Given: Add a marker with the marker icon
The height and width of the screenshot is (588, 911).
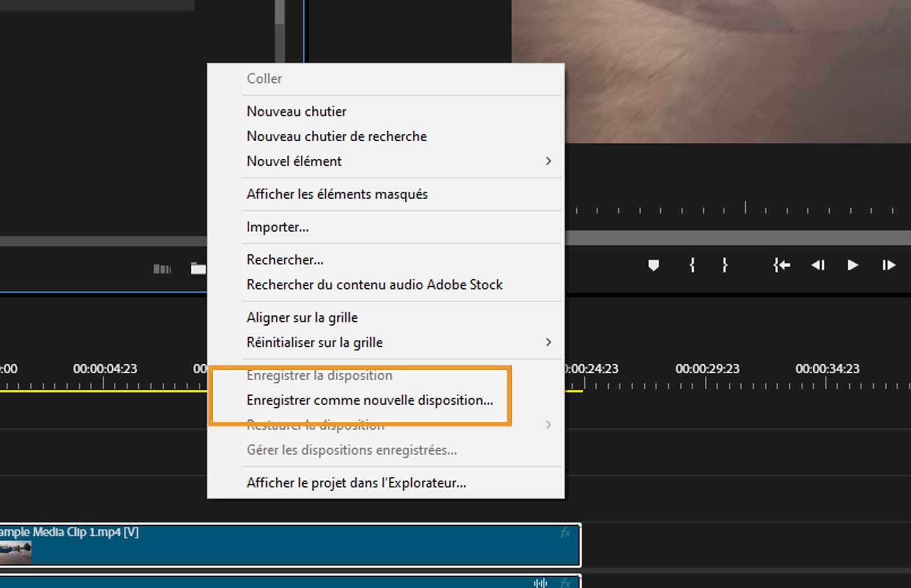Looking at the screenshot, I should tap(654, 265).
